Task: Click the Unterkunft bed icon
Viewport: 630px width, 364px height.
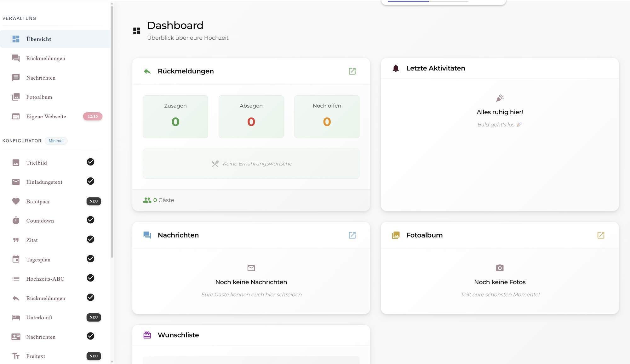Action: [x=16, y=317]
